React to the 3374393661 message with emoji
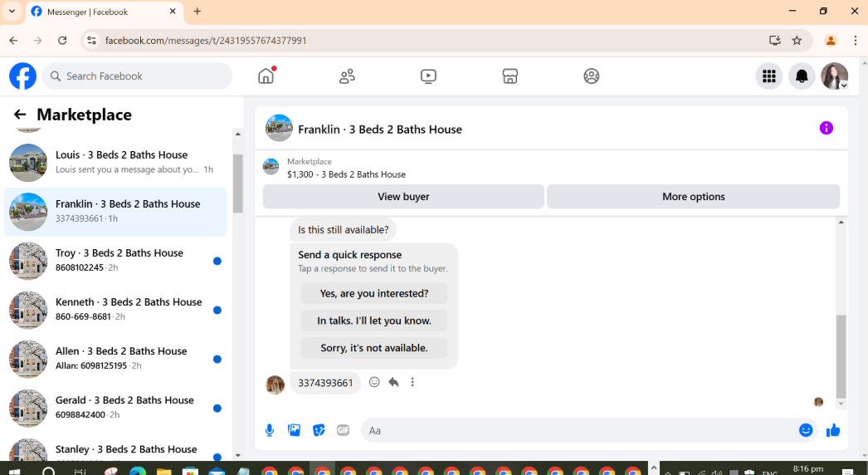Viewport: 868px width, 475px height. [375, 382]
